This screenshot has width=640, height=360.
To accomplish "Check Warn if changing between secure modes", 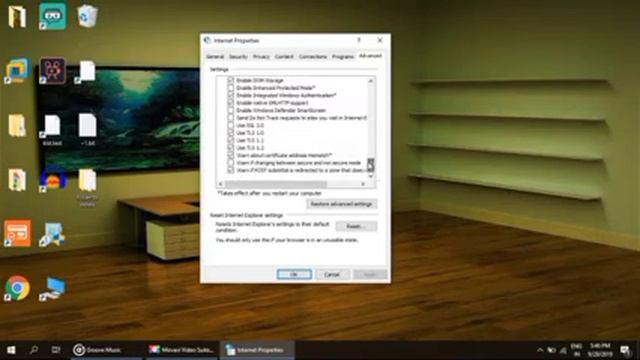I will tap(231, 162).
